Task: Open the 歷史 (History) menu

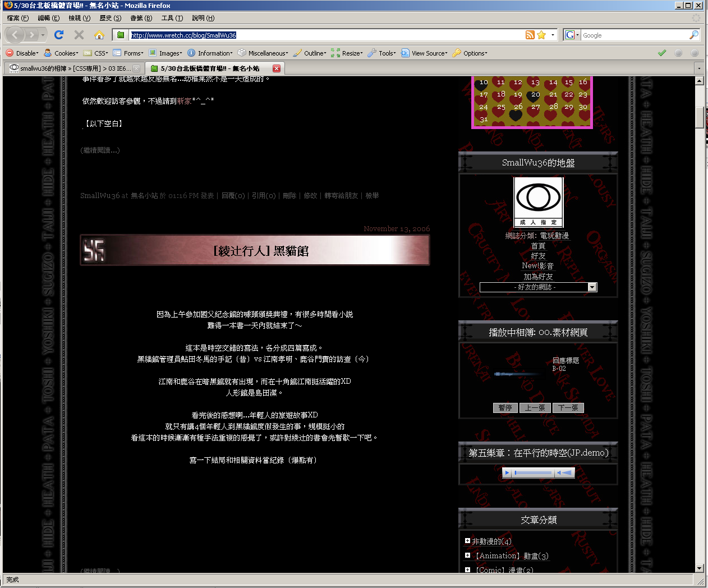Action: [x=110, y=18]
